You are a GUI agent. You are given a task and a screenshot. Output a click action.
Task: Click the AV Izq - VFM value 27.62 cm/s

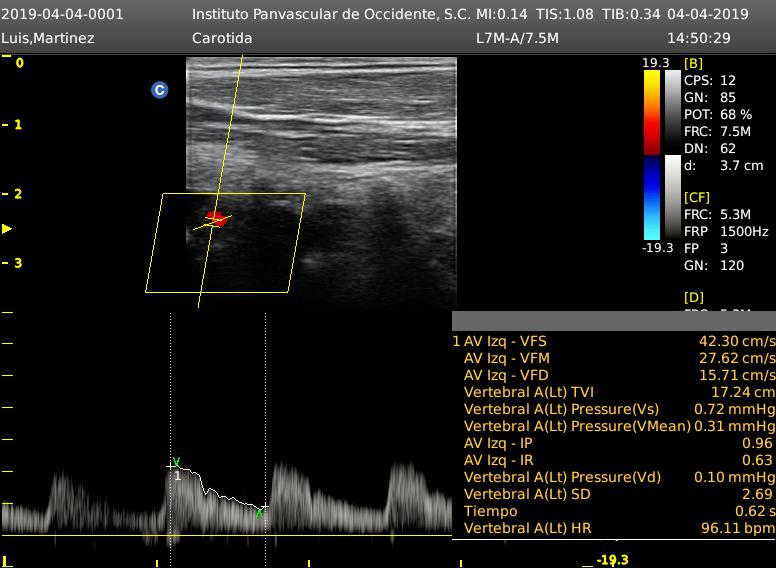737,358
